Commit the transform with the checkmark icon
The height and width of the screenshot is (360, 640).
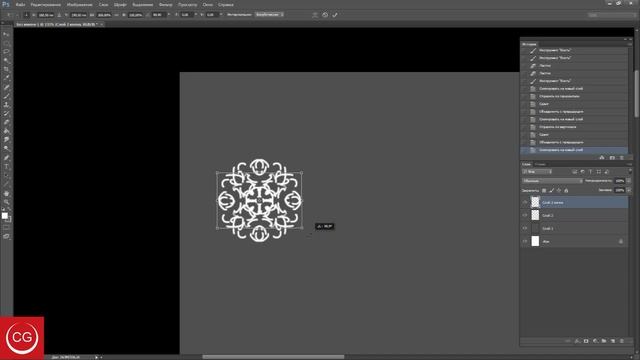click(x=335, y=15)
